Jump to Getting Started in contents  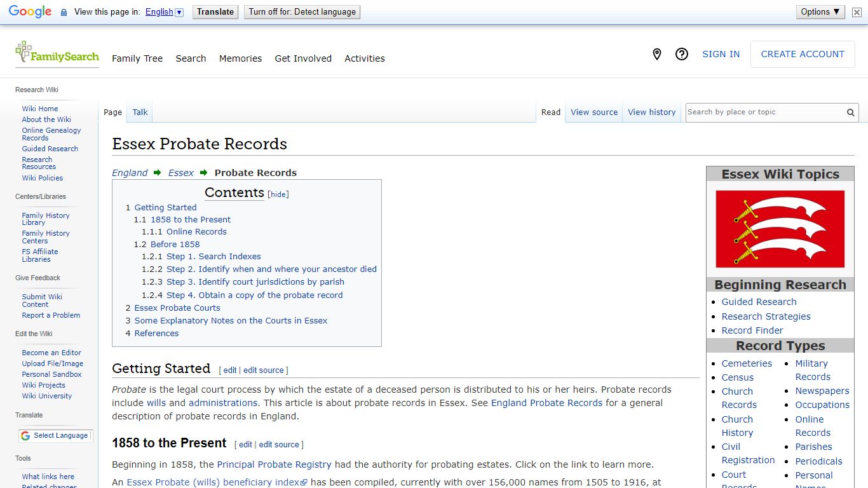tap(165, 208)
